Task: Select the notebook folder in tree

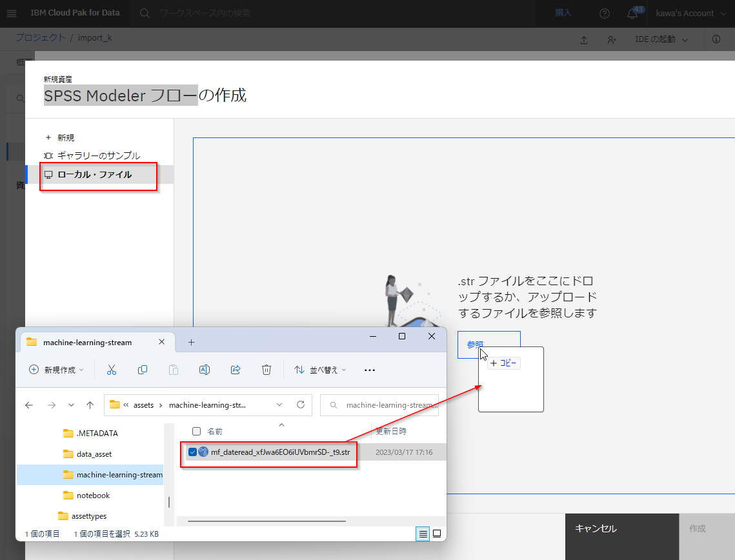Action: click(86, 495)
